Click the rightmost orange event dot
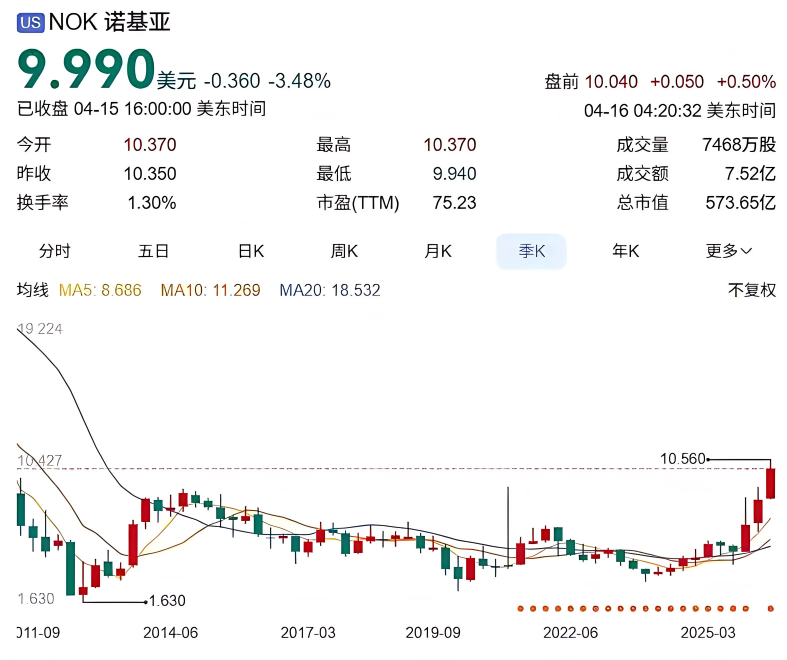787x660 pixels. (770, 608)
